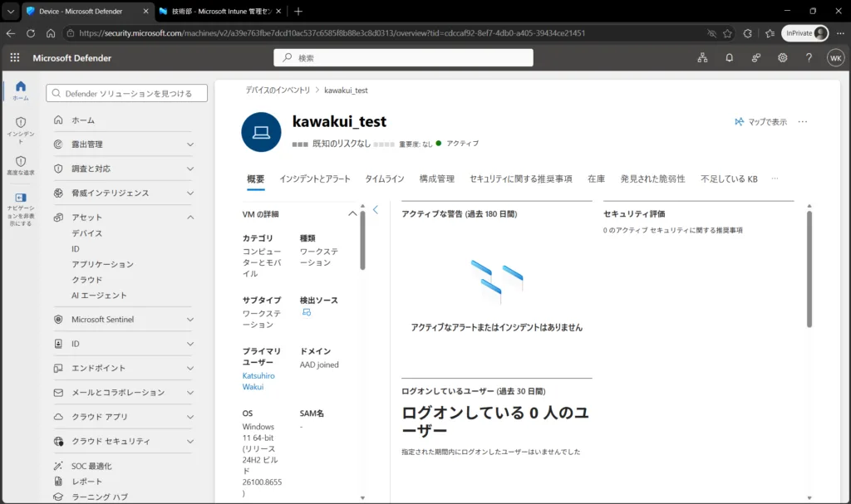Switch to the セキュリティに関する推奨事項 tab
The height and width of the screenshot is (504, 851).
(520, 179)
